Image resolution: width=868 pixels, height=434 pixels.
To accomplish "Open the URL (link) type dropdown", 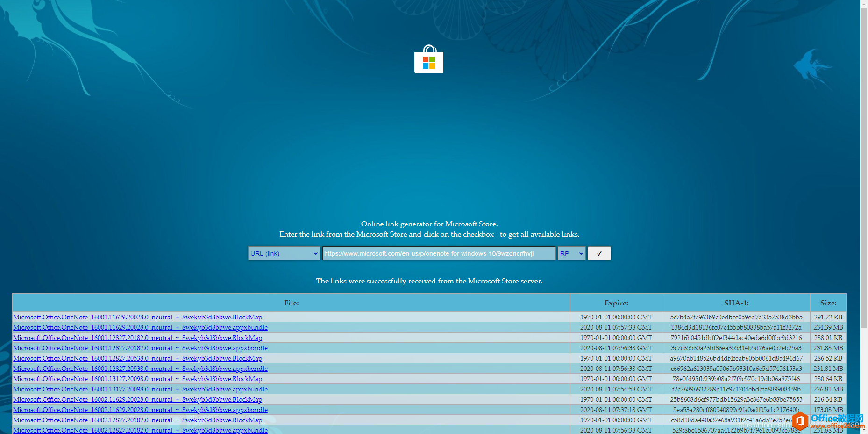I will (x=284, y=253).
